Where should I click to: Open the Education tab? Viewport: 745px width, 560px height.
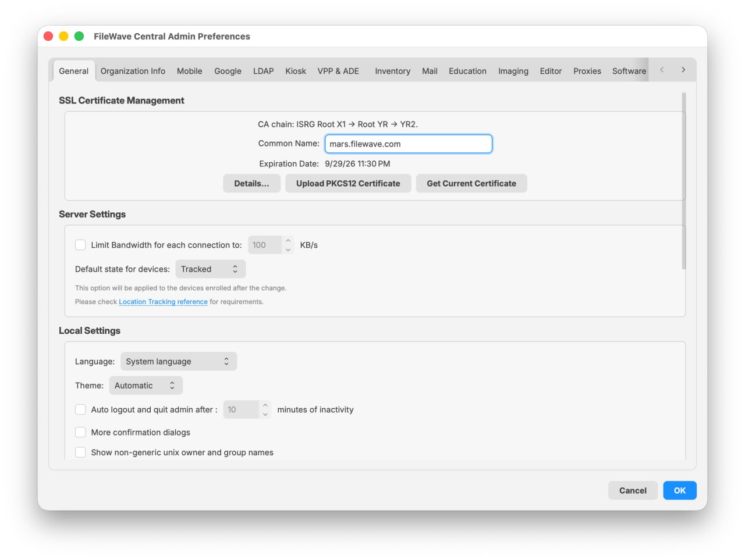pyautogui.click(x=467, y=71)
